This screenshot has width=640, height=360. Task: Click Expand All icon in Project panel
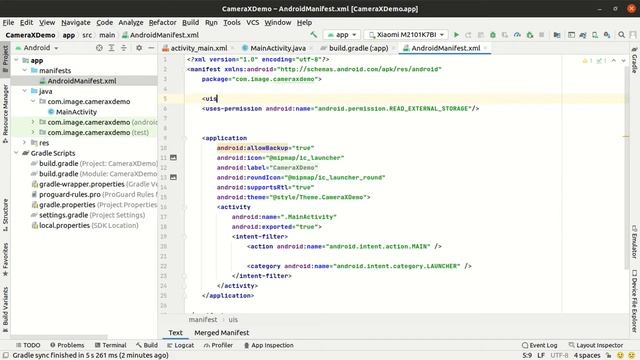pyautogui.click(x=111, y=48)
